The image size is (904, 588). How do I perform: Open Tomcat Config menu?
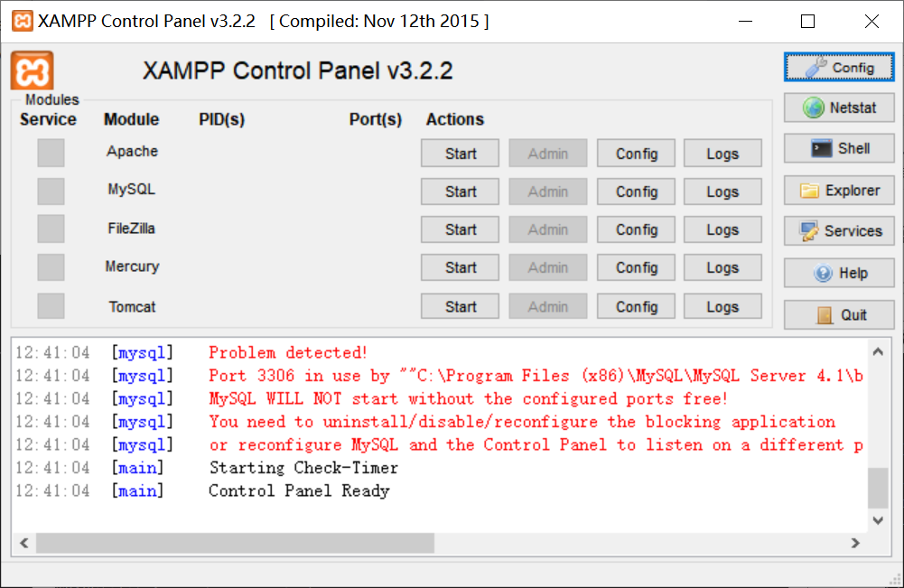pyautogui.click(x=636, y=306)
